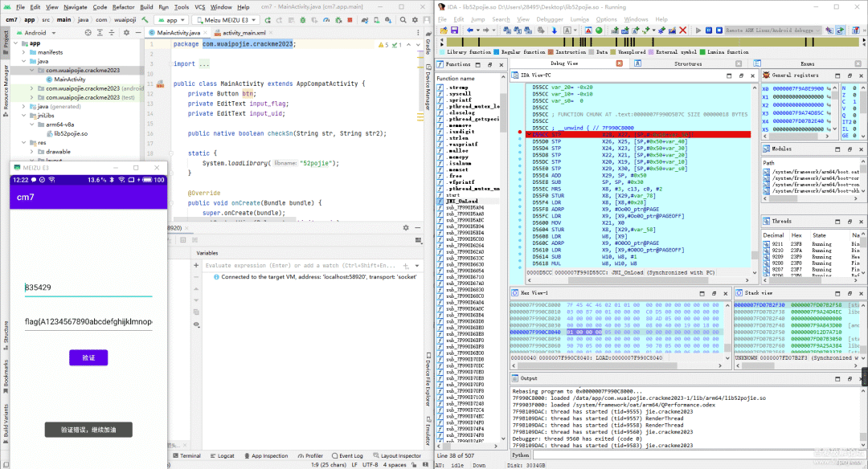Click the flag text input field

click(88, 322)
